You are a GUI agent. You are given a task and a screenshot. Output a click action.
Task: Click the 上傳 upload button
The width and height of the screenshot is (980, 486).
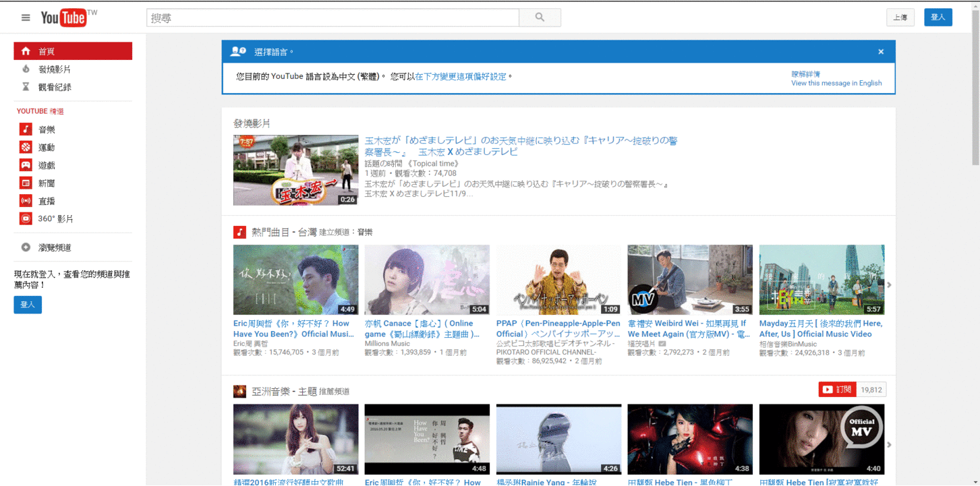pos(900,18)
